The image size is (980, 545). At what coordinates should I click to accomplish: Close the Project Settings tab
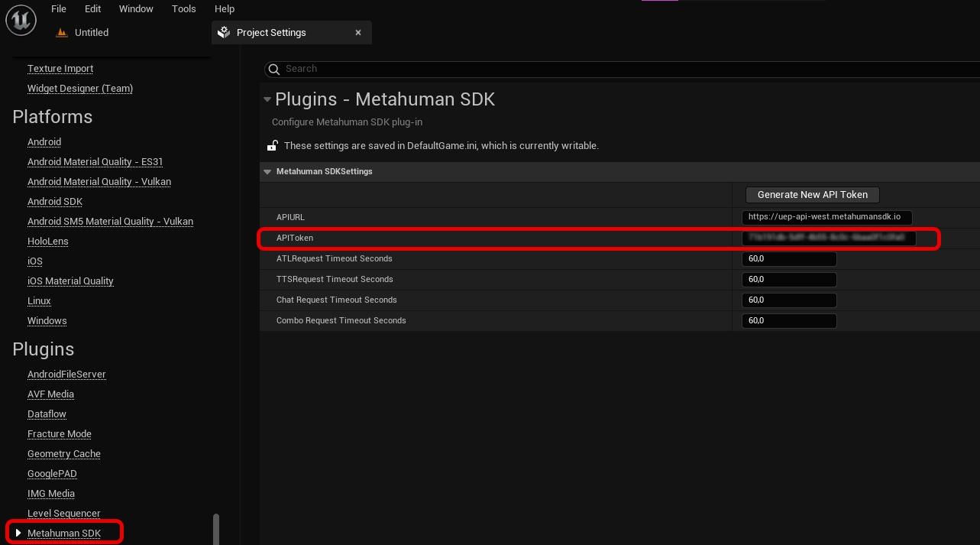pyautogui.click(x=358, y=33)
